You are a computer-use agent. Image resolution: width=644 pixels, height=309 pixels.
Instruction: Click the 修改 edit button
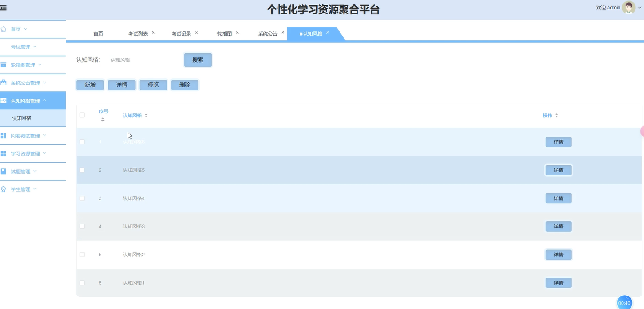click(153, 85)
